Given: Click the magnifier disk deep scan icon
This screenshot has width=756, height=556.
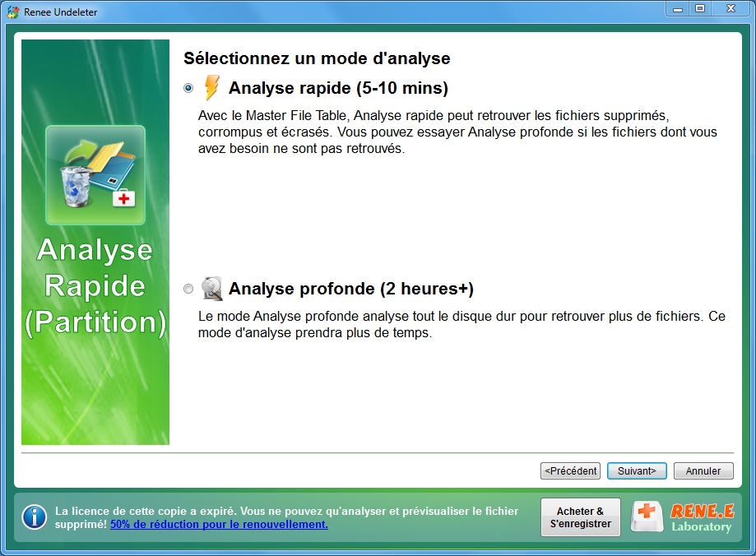Looking at the screenshot, I should [211, 289].
